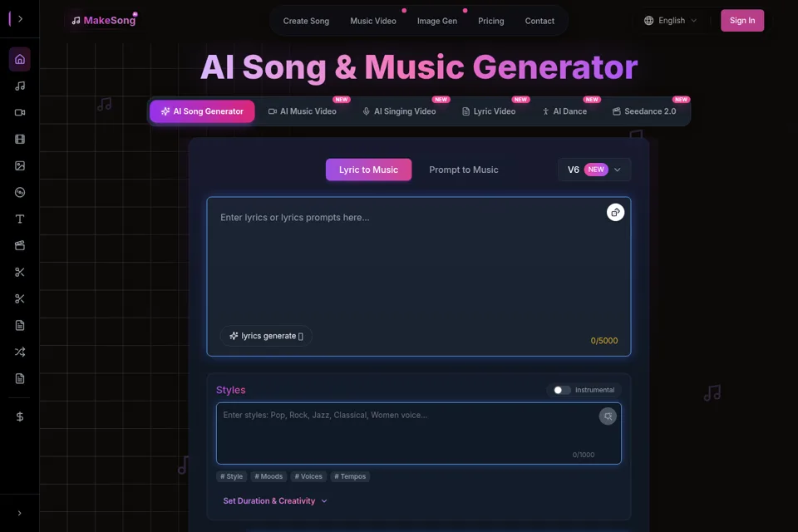Open Music Video in the top navigation
798x532 pixels.
tap(373, 21)
